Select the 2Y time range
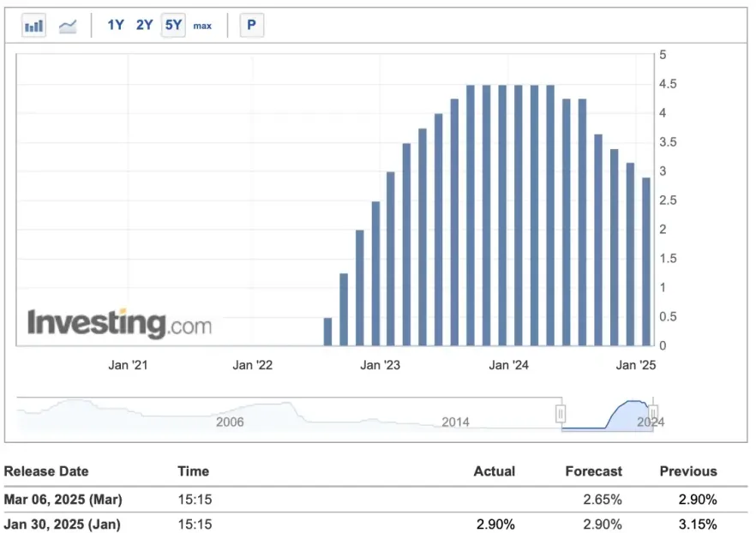The height and width of the screenshot is (533, 756). [x=144, y=26]
